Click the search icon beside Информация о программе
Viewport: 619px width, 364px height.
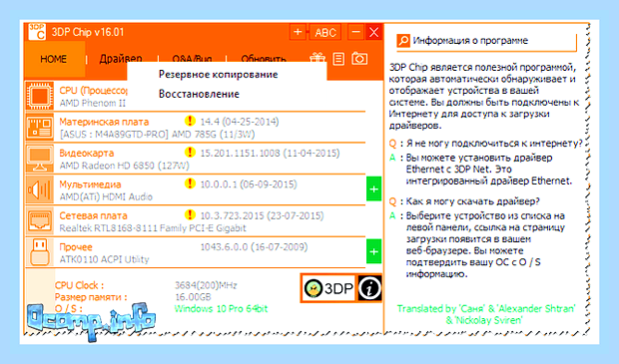[x=403, y=41]
